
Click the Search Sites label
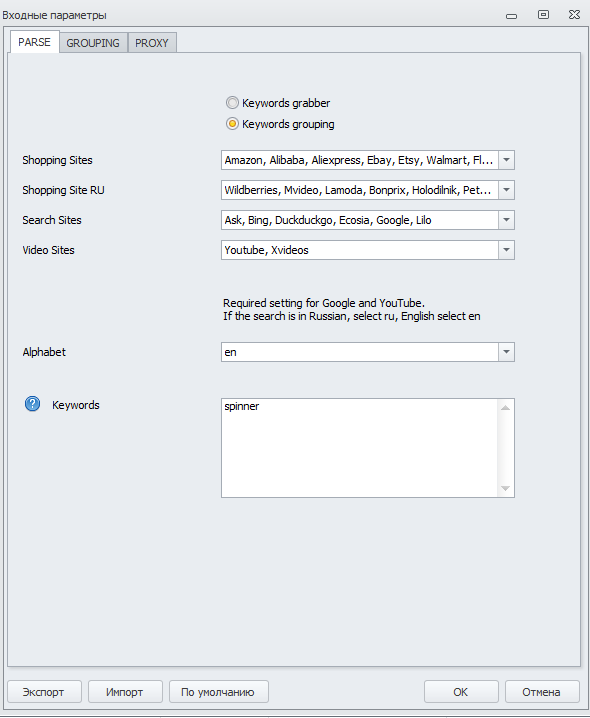click(52, 220)
